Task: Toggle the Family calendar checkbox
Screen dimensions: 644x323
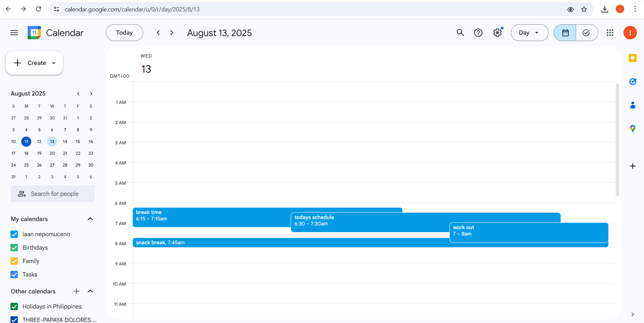Action: pyautogui.click(x=14, y=261)
